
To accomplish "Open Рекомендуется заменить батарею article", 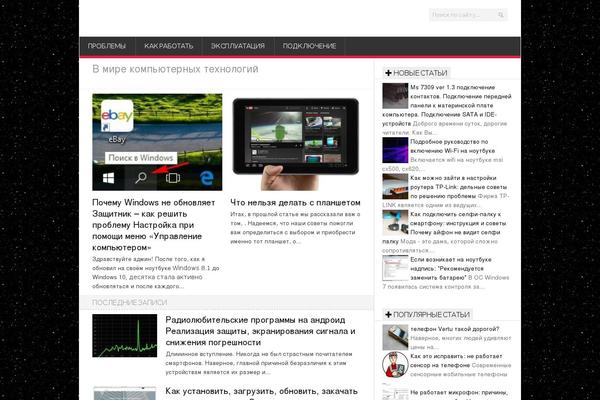I will pyautogui.click(x=450, y=268).
